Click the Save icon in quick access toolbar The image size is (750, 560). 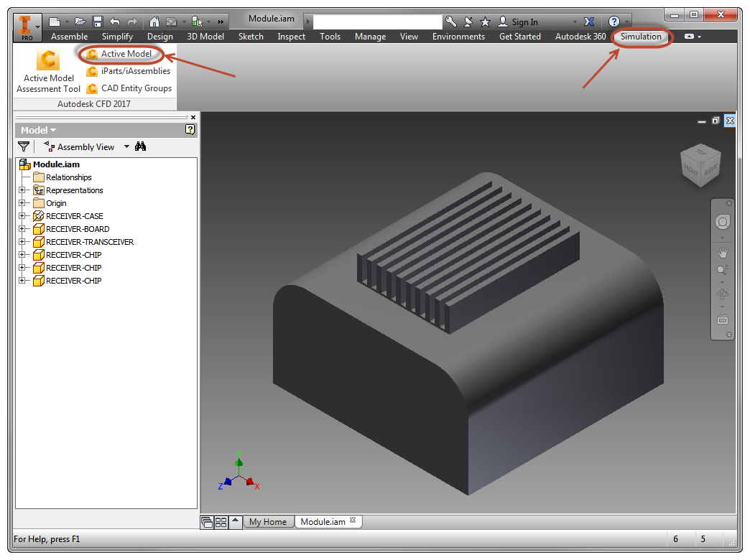98,22
